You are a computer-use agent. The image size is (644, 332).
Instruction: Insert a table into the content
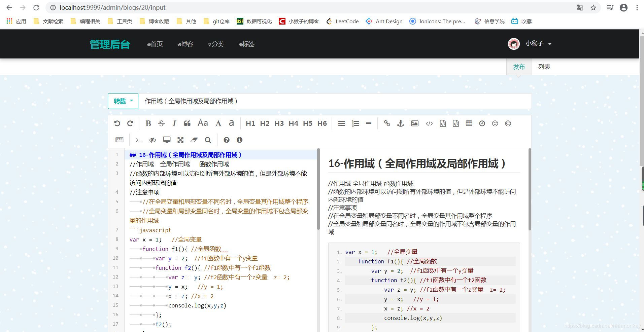469,123
